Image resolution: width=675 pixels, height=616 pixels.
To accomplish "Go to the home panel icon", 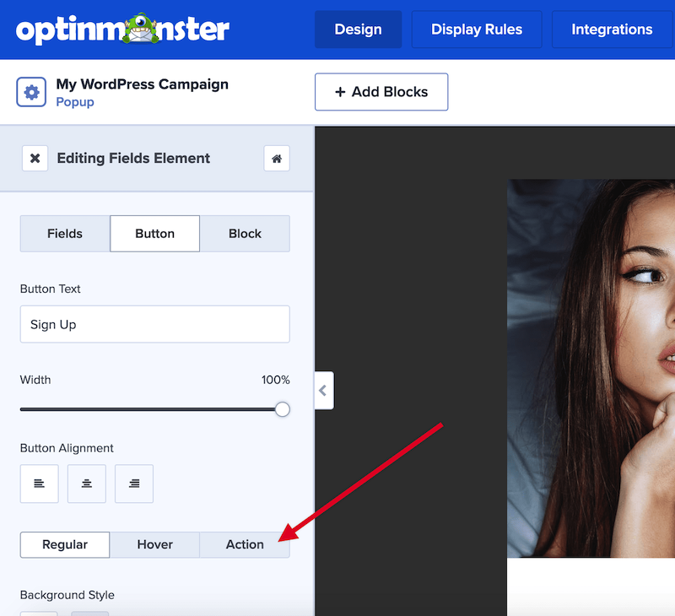I will click(x=277, y=159).
